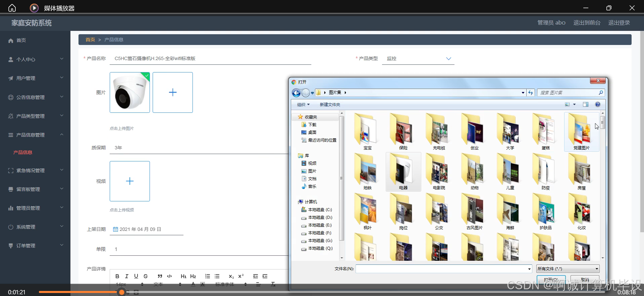Screen dimensions: 644x296
Task: Go to 首页 in the sidebar
Action: point(35,40)
